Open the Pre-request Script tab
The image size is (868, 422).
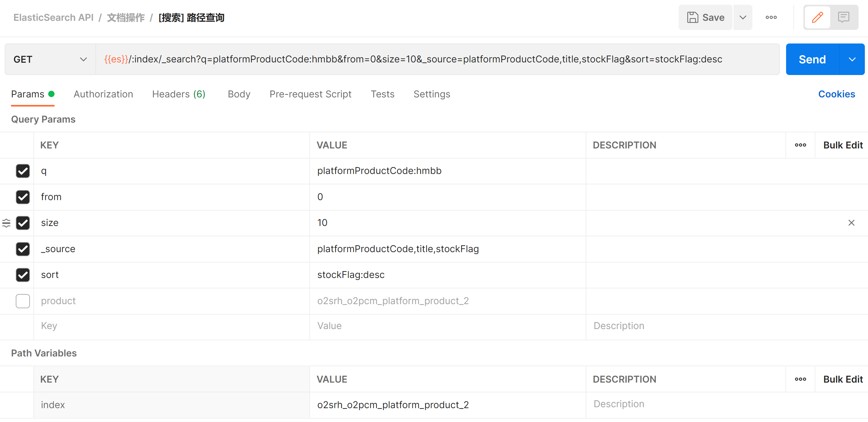[310, 94]
